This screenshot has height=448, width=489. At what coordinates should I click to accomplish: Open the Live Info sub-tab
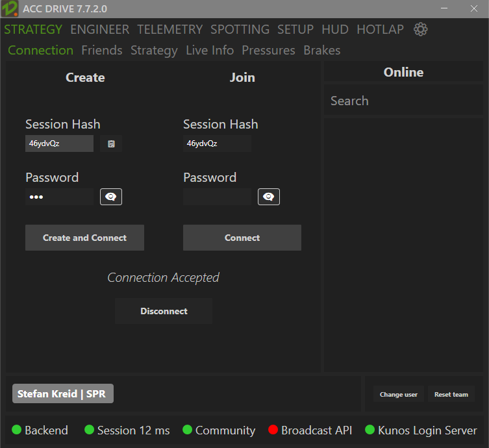[x=210, y=51]
